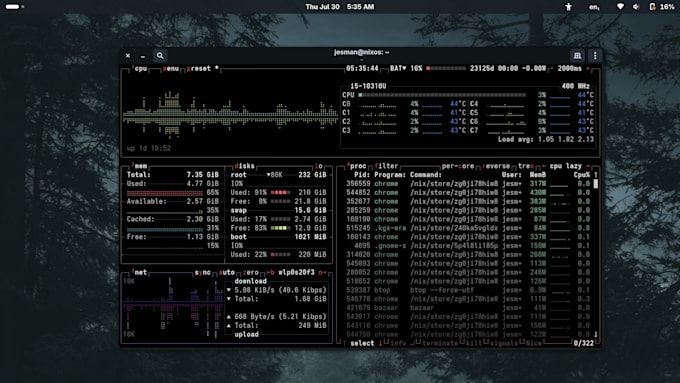Image resolution: width=680 pixels, height=383 pixels.
Task: Click the wlp0s20f3 interface name
Action: pyautogui.click(x=296, y=272)
